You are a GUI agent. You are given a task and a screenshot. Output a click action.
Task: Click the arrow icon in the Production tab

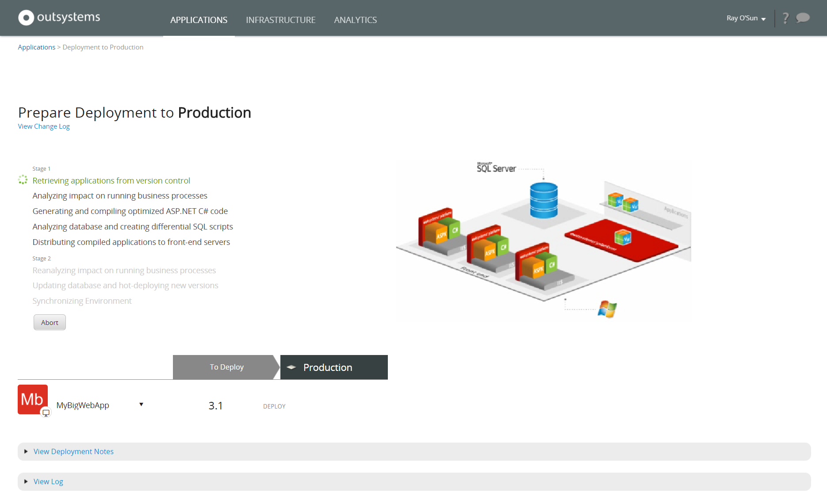(291, 367)
